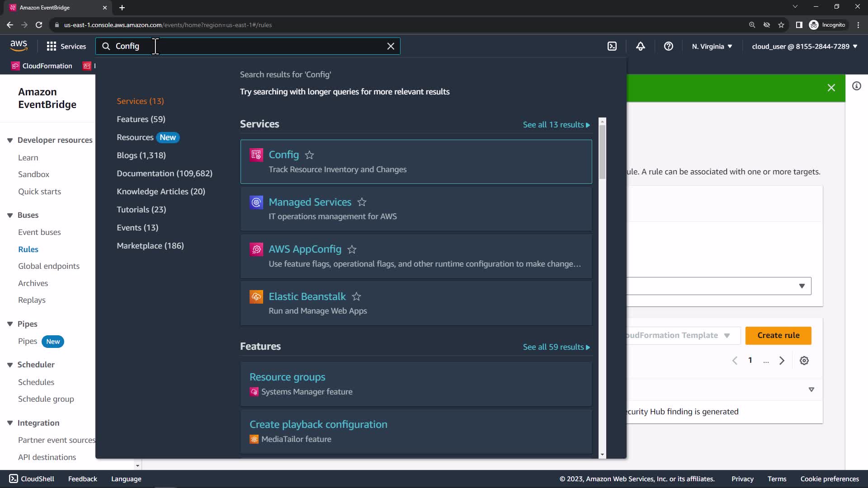Click the Create rule button
This screenshot has height=488, width=868.
coord(778,335)
